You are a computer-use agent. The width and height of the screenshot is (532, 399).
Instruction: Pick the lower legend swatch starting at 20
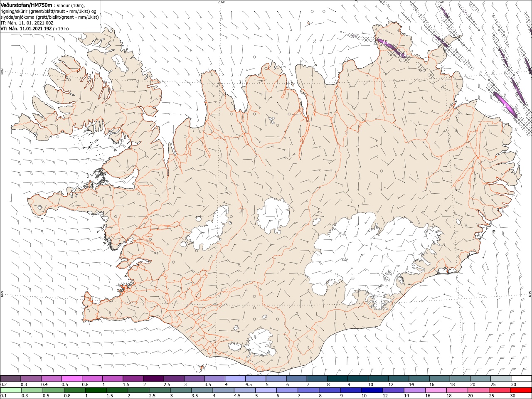pos(479,390)
